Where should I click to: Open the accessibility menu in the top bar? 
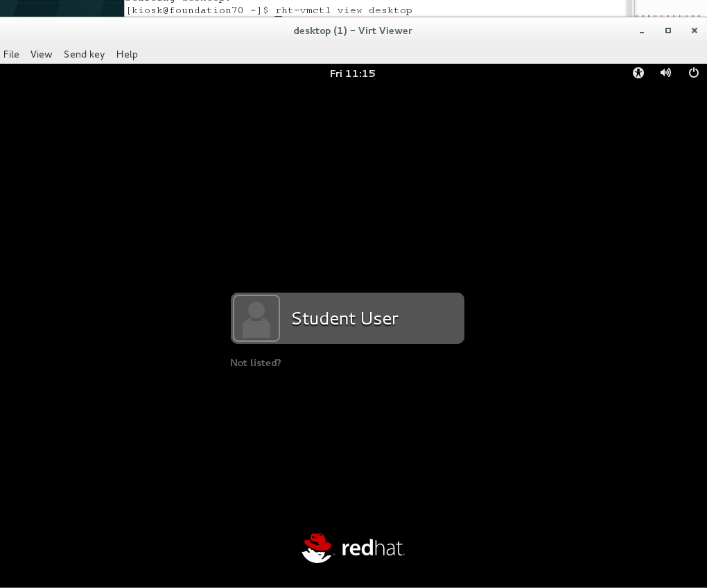pos(638,73)
